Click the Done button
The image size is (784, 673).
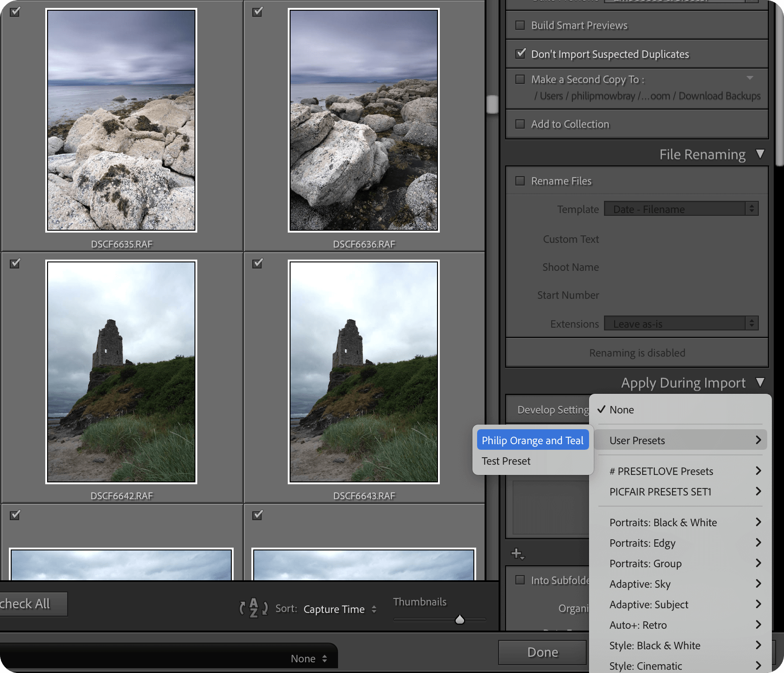tap(542, 652)
